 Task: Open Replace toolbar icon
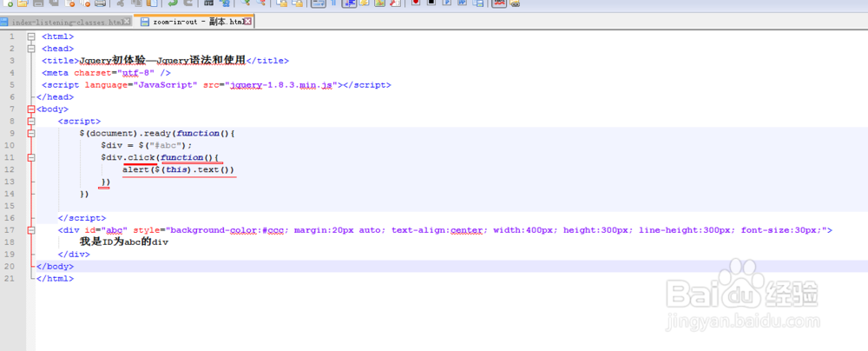(224, 3)
